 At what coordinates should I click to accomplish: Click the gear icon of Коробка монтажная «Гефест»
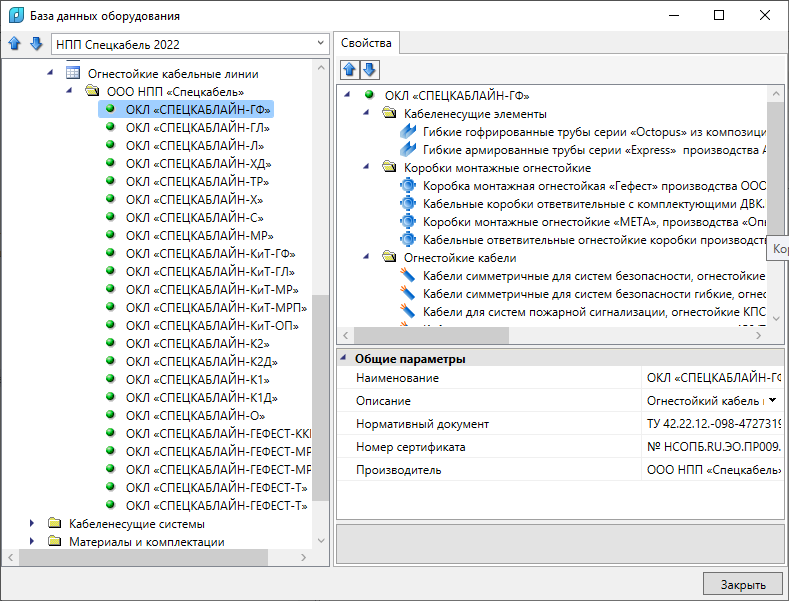point(408,185)
